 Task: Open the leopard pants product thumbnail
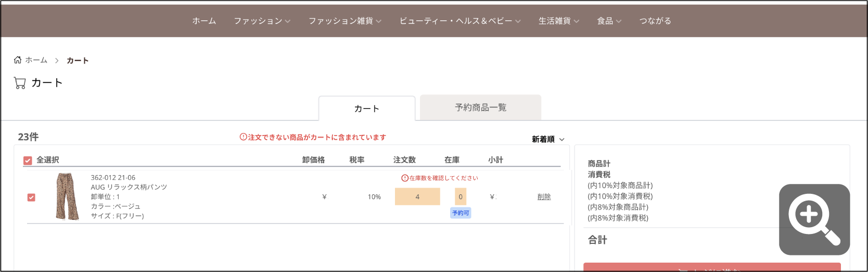67,197
